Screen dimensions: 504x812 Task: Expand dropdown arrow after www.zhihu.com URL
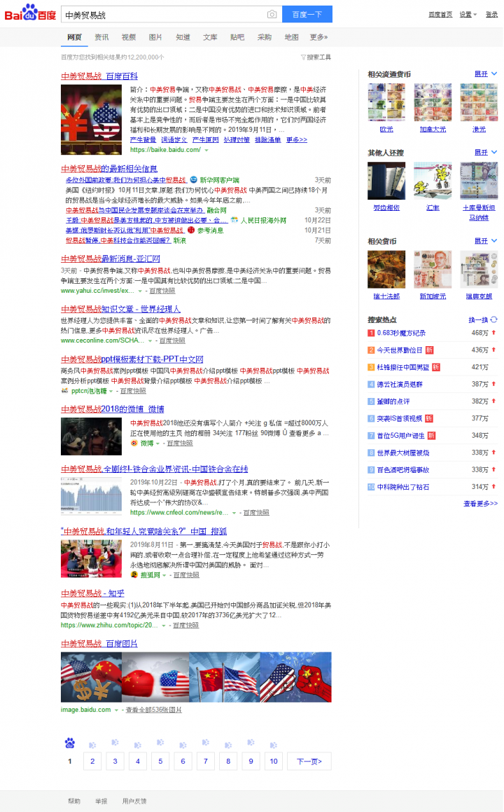(164, 626)
